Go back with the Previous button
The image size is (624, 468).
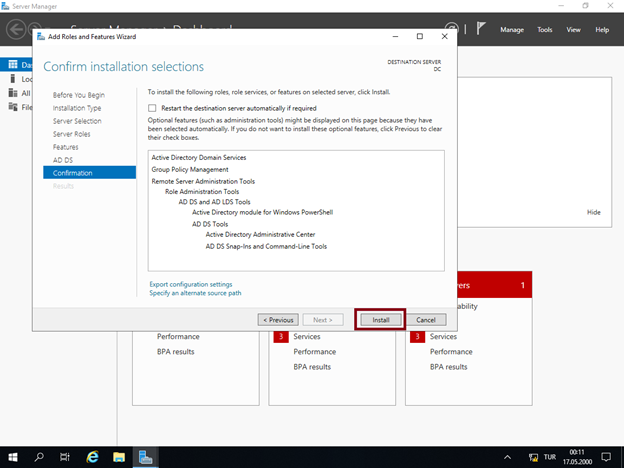pos(278,320)
